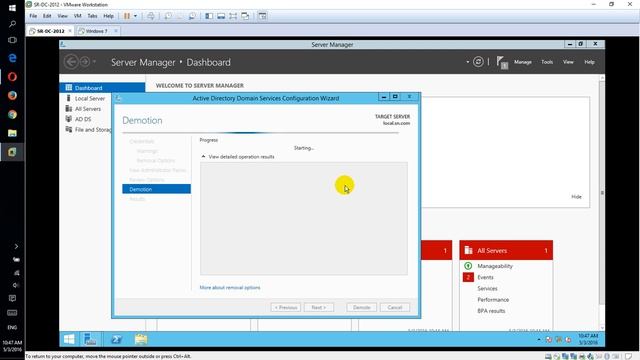Switch to Unity mode toolbar icon
This screenshot has width=640, height=360.
[245, 16]
